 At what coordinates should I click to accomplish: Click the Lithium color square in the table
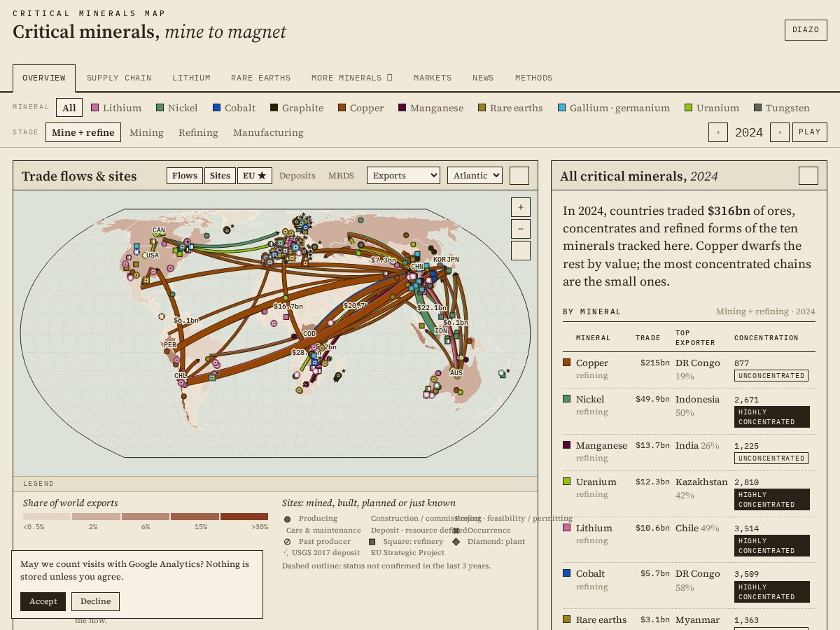(567, 528)
